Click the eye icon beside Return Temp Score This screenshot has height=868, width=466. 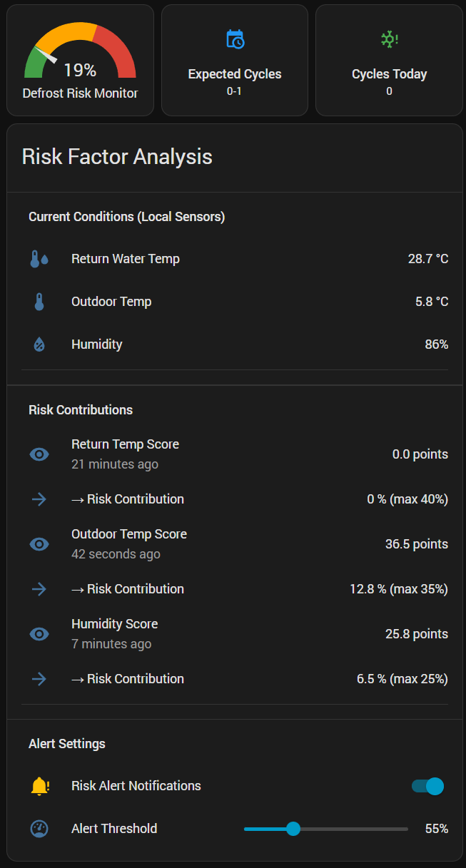(39, 454)
